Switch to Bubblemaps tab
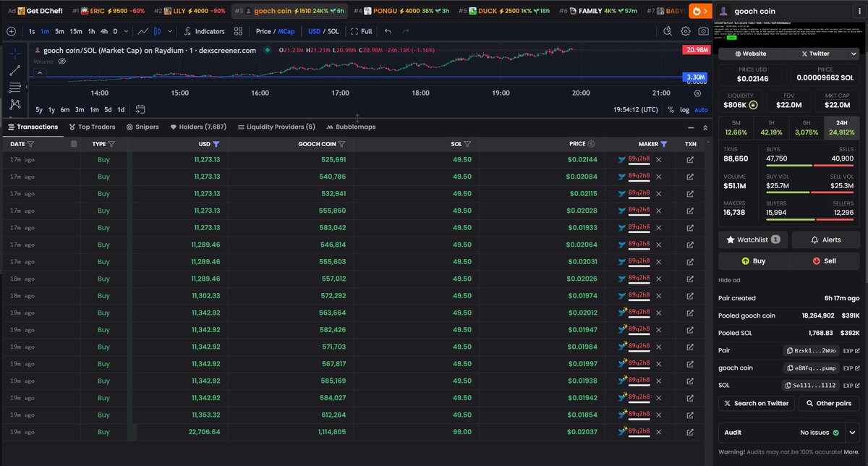868x466 pixels. click(x=351, y=127)
